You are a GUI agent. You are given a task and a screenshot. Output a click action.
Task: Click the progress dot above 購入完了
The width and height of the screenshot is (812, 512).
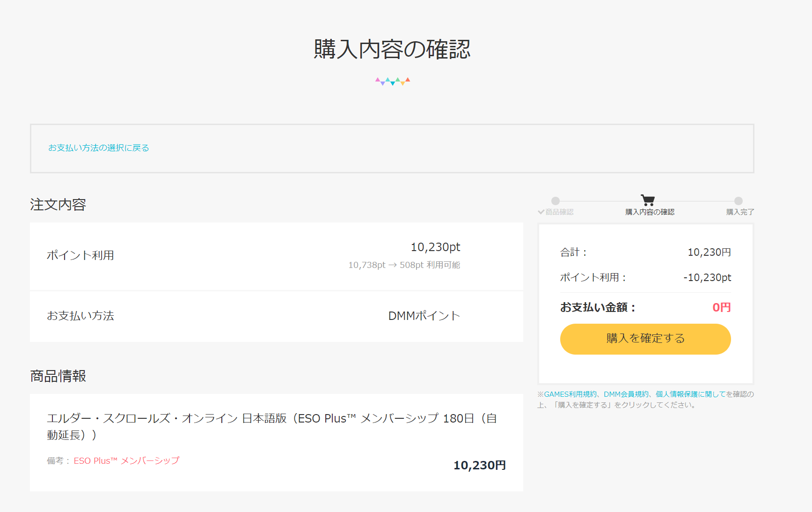pos(739,201)
